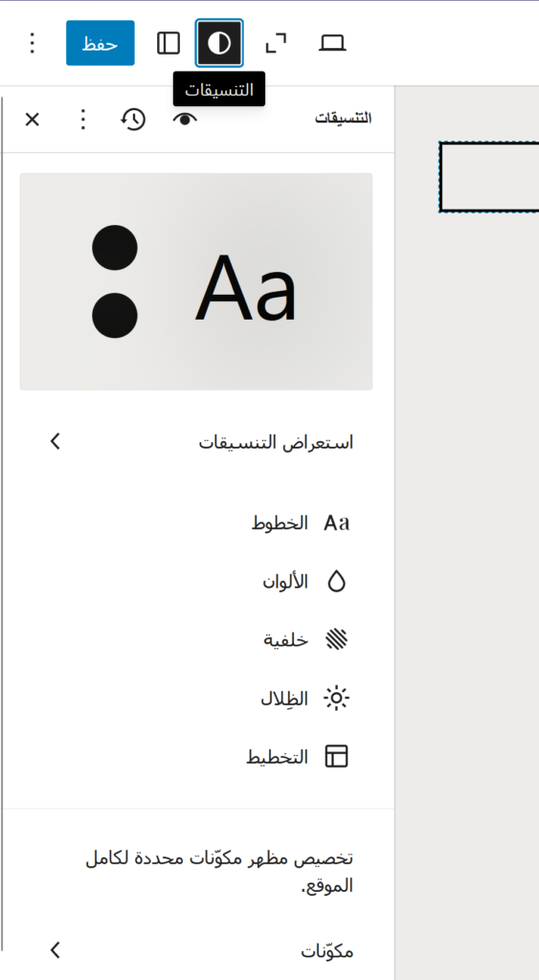Click the fullscreen zoom-out icon
Viewport: 539px width, 980px height.
276,43
